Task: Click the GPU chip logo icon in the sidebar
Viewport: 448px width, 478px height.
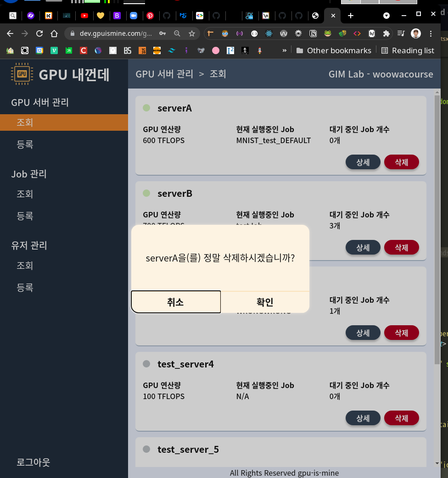Action: click(x=22, y=74)
